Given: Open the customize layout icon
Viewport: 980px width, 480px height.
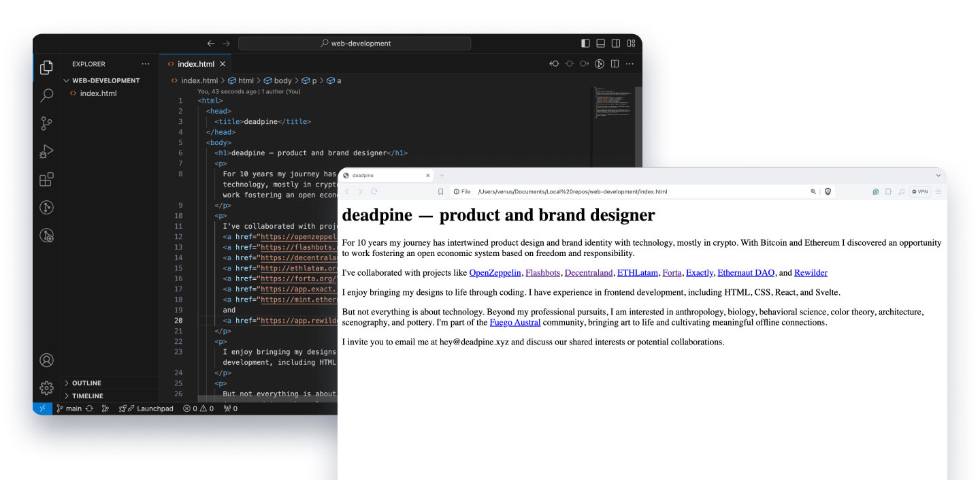Looking at the screenshot, I should [x=631, y=43].
